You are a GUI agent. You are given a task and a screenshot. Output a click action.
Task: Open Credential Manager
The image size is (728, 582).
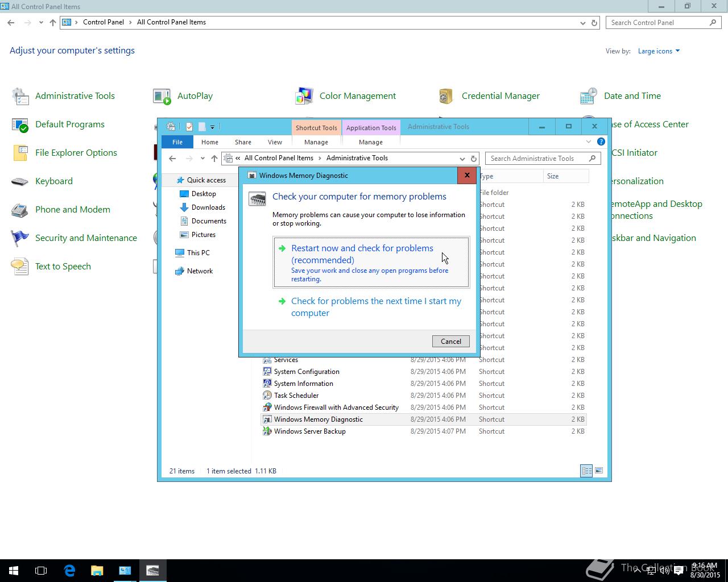pyautogui.click(x=489, y=96)
